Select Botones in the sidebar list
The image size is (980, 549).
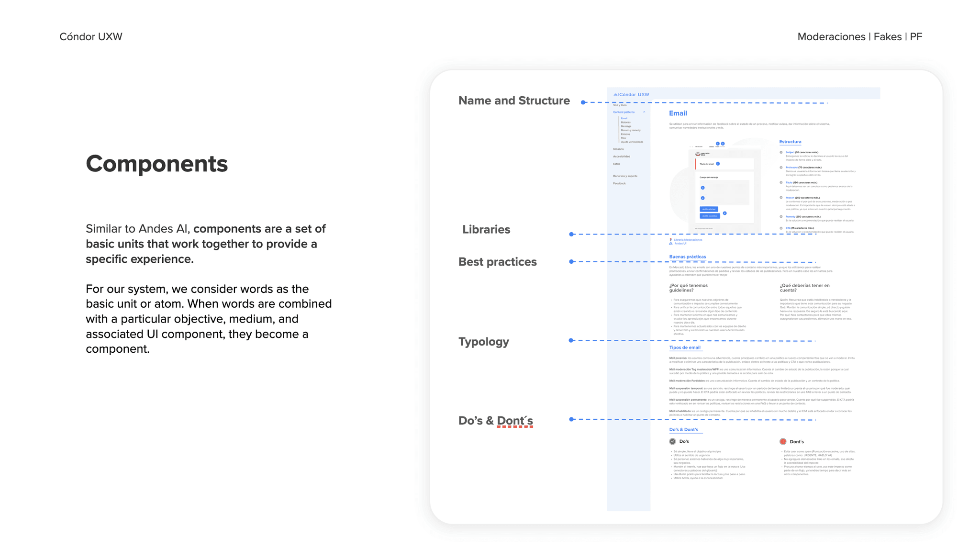click(x=625, y=122)
